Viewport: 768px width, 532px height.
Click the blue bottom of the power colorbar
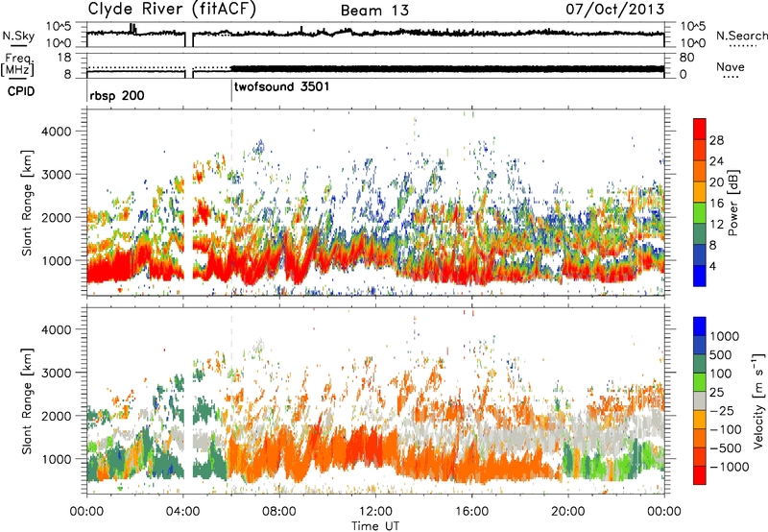[x=700, y=277]
